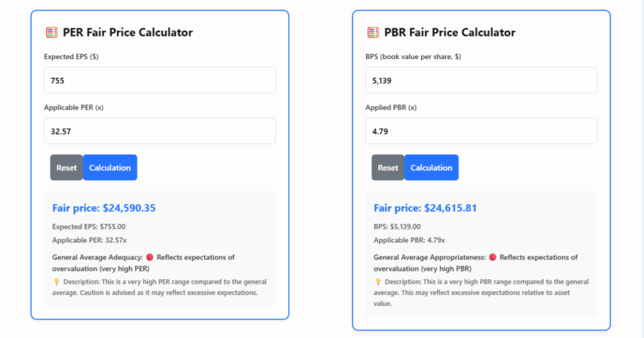The width and height of the screenshot is (644, 338).
Task: Click the PBR Fair Price Calculator title icon
Action: 373,32
